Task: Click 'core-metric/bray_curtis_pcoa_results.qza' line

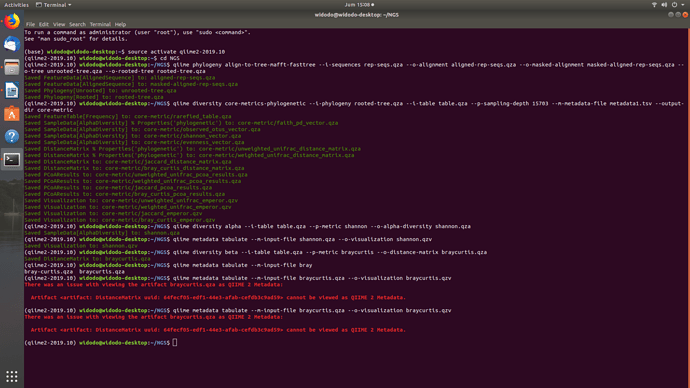Action: [125, 194]
